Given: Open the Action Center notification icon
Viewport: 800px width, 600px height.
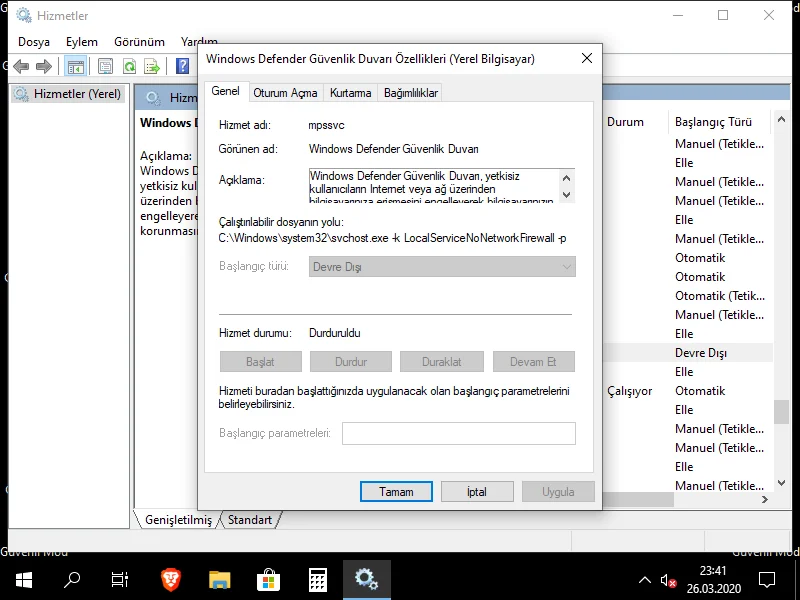Looking at the screenshot, I should [x=767, y=580].
